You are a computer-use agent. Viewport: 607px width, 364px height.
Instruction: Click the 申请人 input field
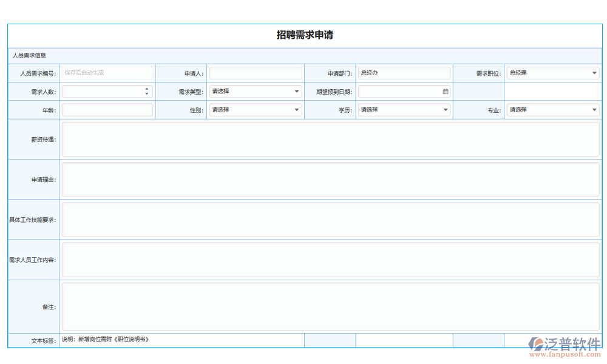[x=255, y=73]
